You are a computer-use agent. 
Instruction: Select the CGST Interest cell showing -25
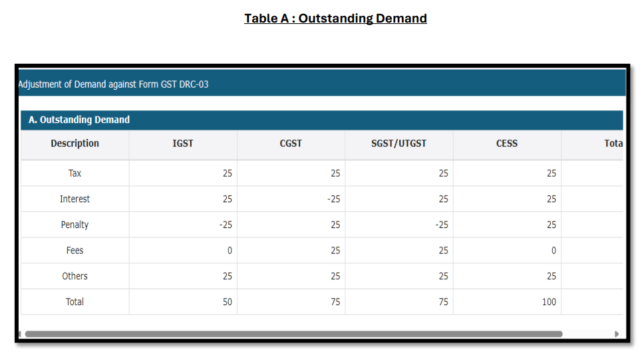point(333,199)
